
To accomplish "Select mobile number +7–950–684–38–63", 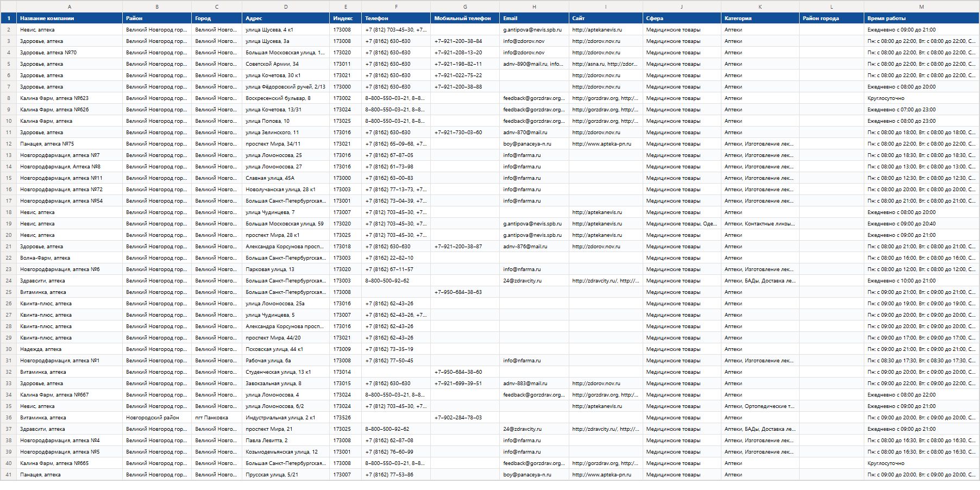I will (465, 292).
